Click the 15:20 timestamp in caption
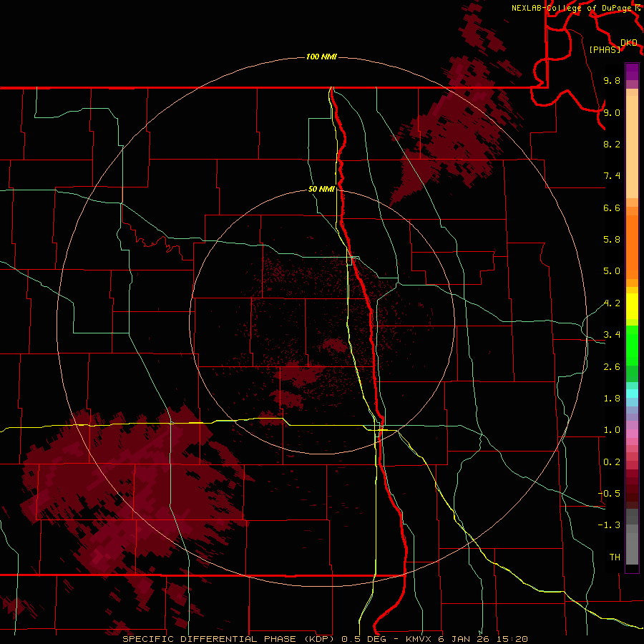This screenshot has height=644, width=644. tap(512, 639)
